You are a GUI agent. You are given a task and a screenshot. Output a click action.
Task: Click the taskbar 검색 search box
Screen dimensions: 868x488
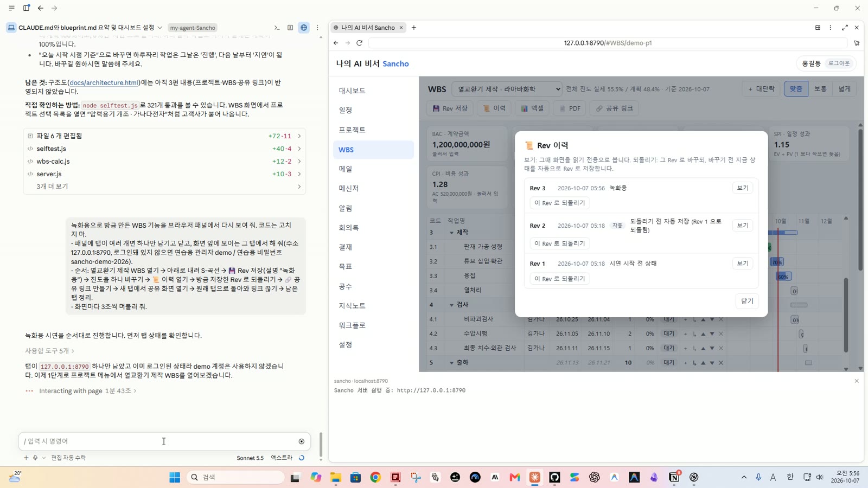[x=235, y=477]
